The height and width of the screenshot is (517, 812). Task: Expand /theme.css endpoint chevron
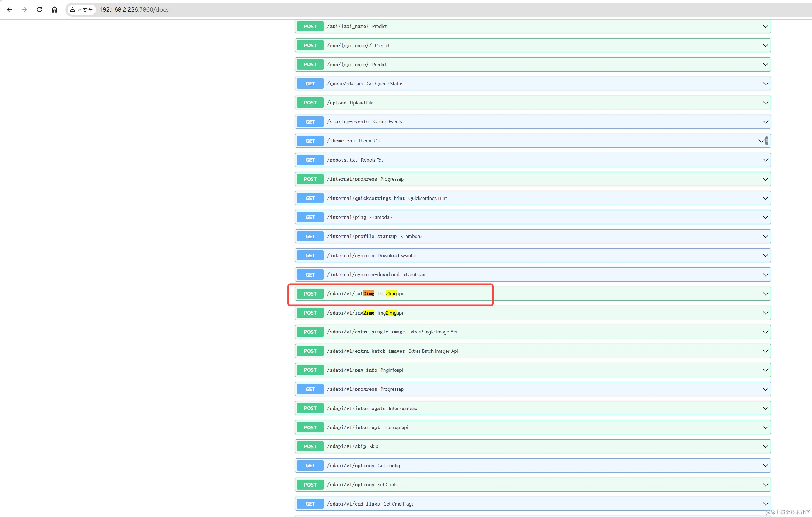761,141
